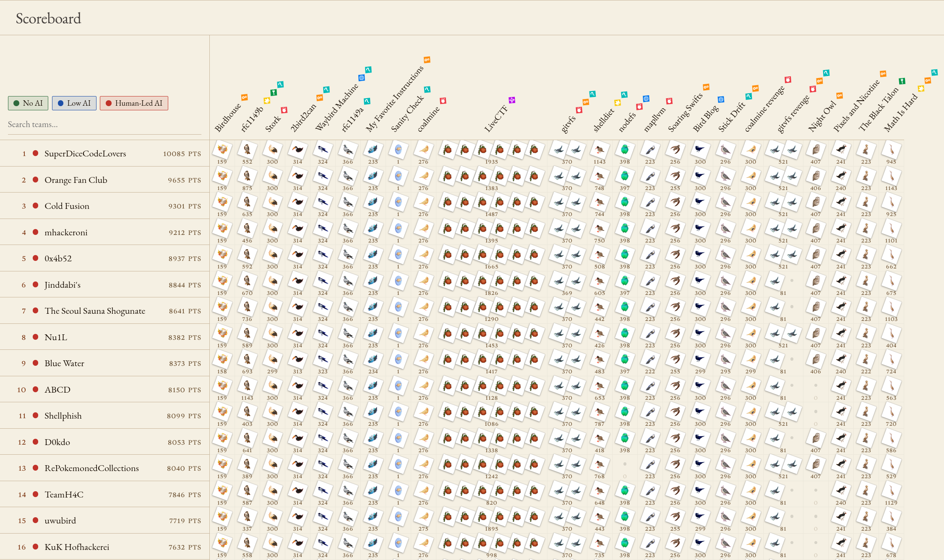Click the Stick Drift dove icon for KuK Hofhackerei

click(x=725, y=543)
